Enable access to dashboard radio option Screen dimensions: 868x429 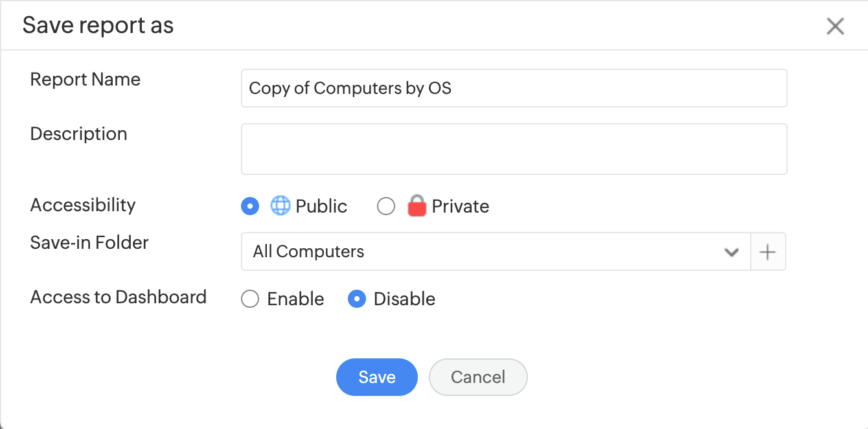coord(250,299)
